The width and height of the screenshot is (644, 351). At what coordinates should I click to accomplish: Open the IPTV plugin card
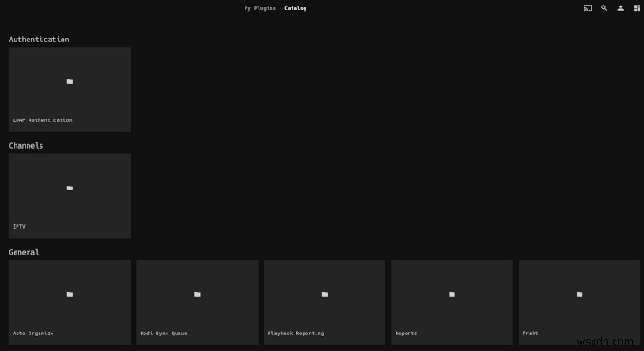pyautogui.click(x=70, y=196)
